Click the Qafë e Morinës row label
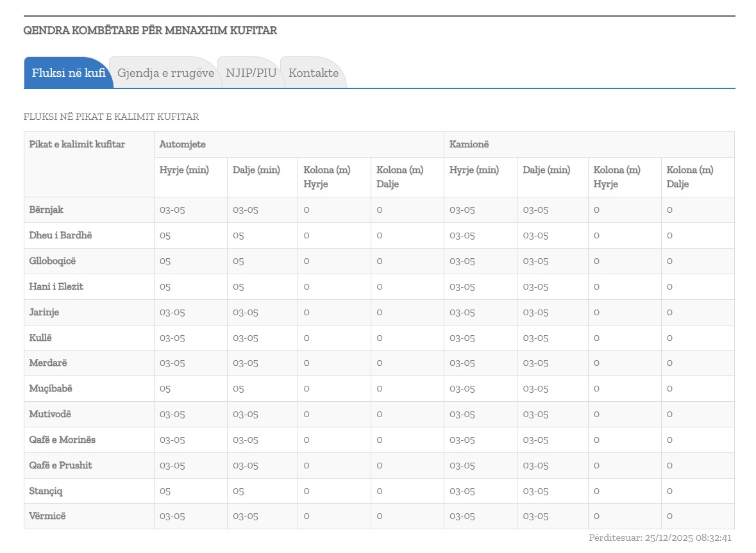This screenshot has width=756, height=553. click(x=62, y=440)
